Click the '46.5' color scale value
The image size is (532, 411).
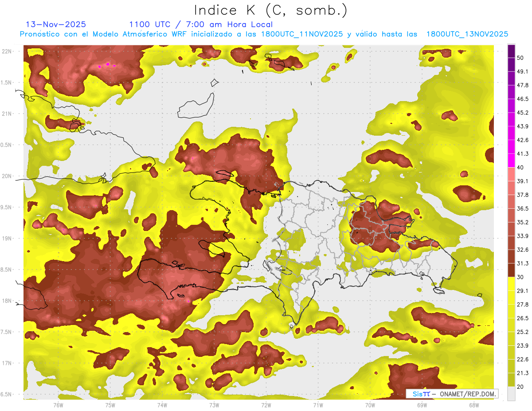click(x=523, y=99)
